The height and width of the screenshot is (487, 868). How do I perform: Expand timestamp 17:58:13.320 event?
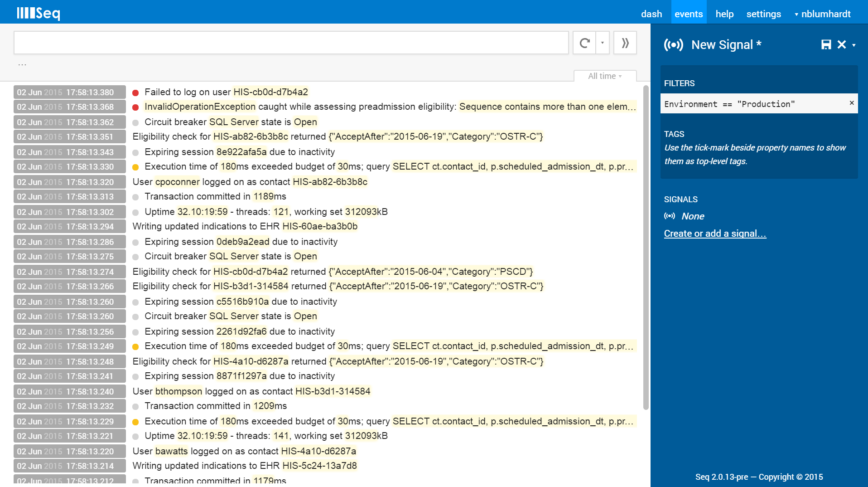70,182
